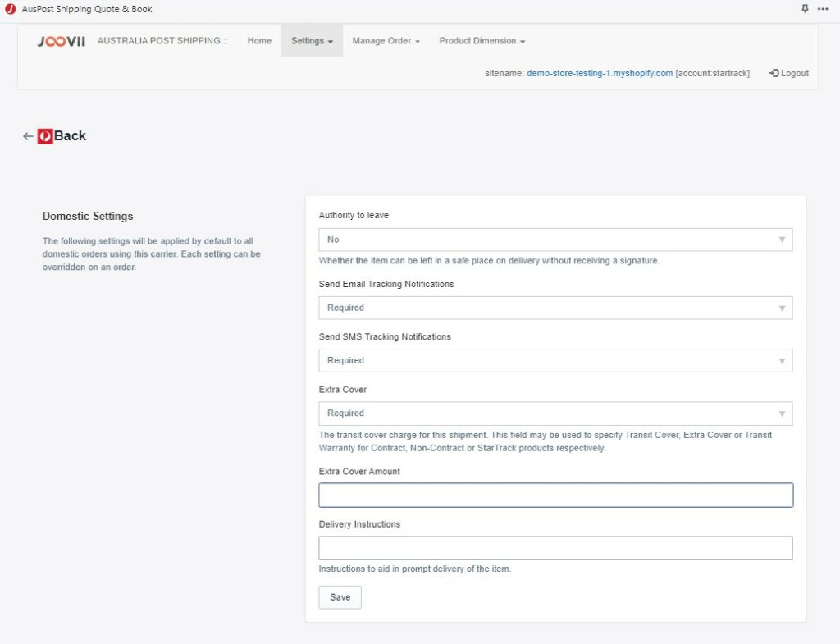The height and width of the screenshot is (644, 840).
Task: Click the [account:startrack] text
Action: coord(713,73)
